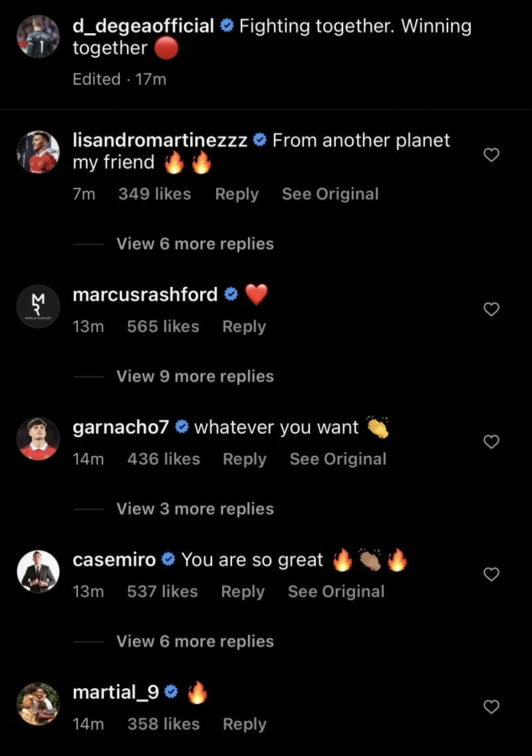Open lisandromartinezzz's avatar
The height and width of the screenshot is (756, 532).
point(38,152)
